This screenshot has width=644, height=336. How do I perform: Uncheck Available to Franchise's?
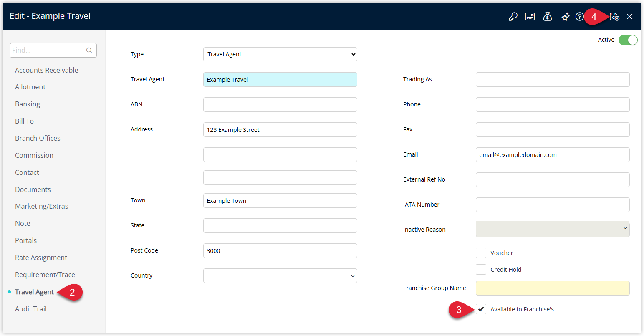(x=481, y=309)
